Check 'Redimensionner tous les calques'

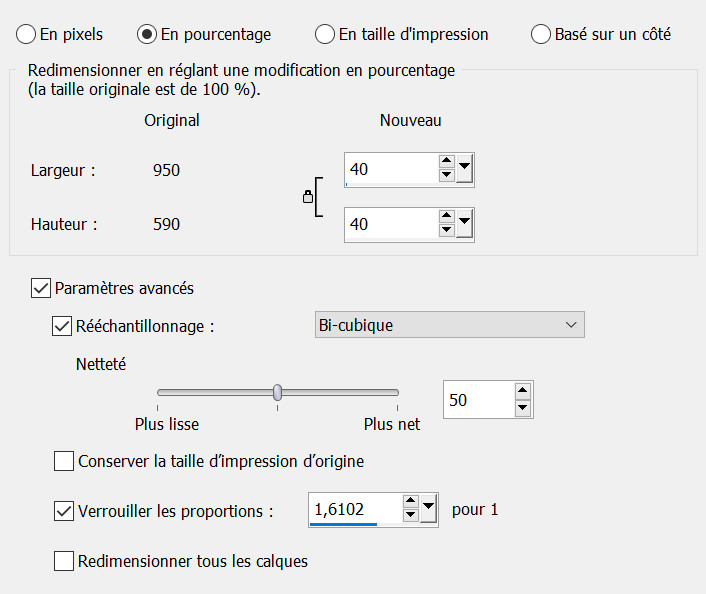64,561
